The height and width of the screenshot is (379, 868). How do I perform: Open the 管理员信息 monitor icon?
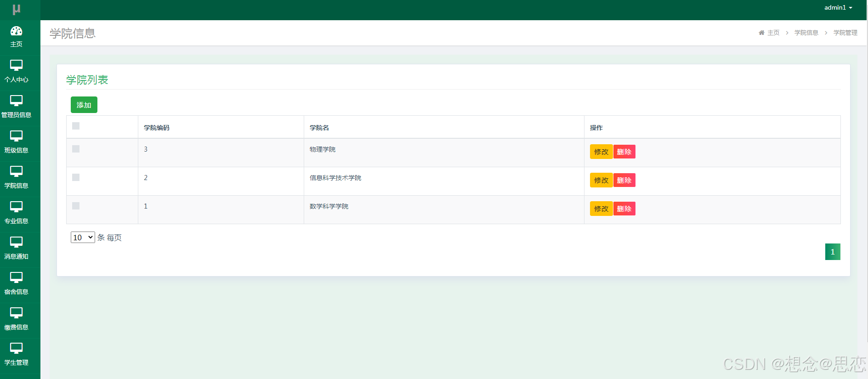[17, 101]
